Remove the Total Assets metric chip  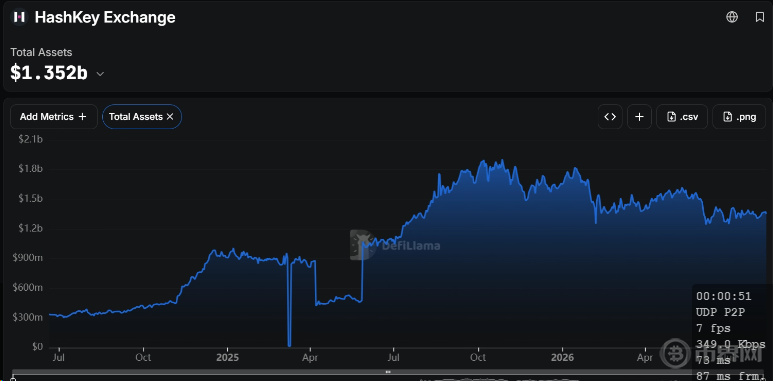click(x=170, y=117)
